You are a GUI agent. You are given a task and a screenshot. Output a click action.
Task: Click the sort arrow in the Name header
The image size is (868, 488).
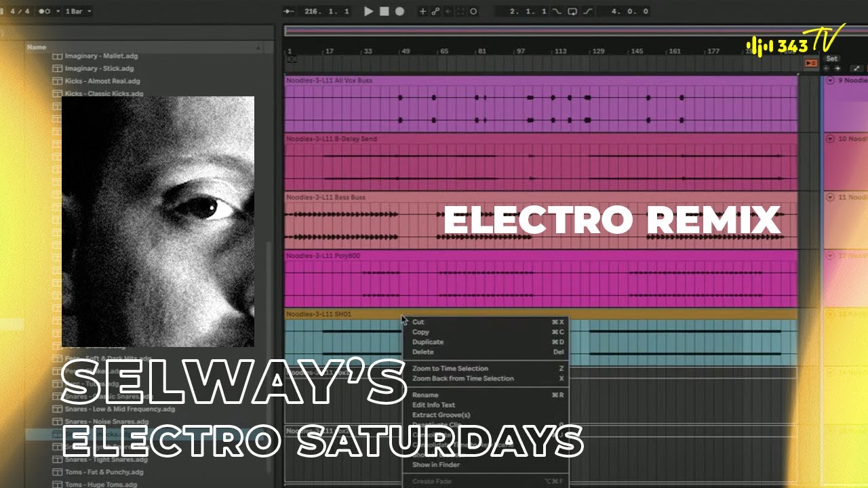(258, 47)
